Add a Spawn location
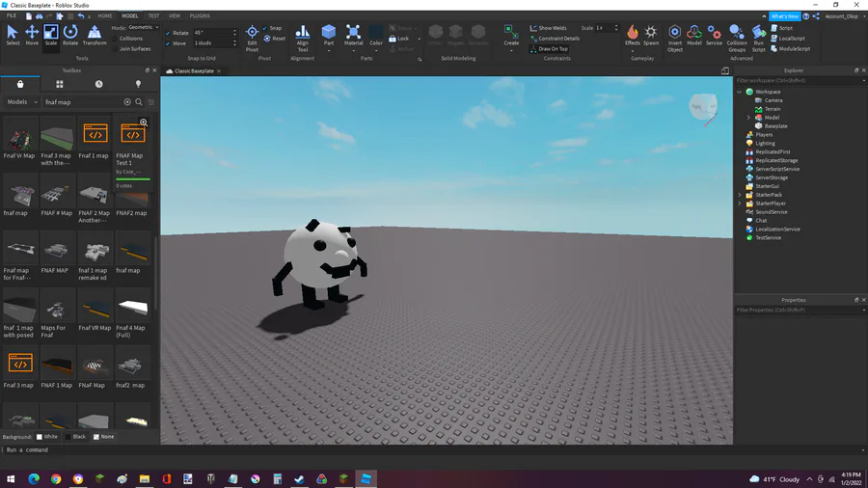 tap(651, 36)
